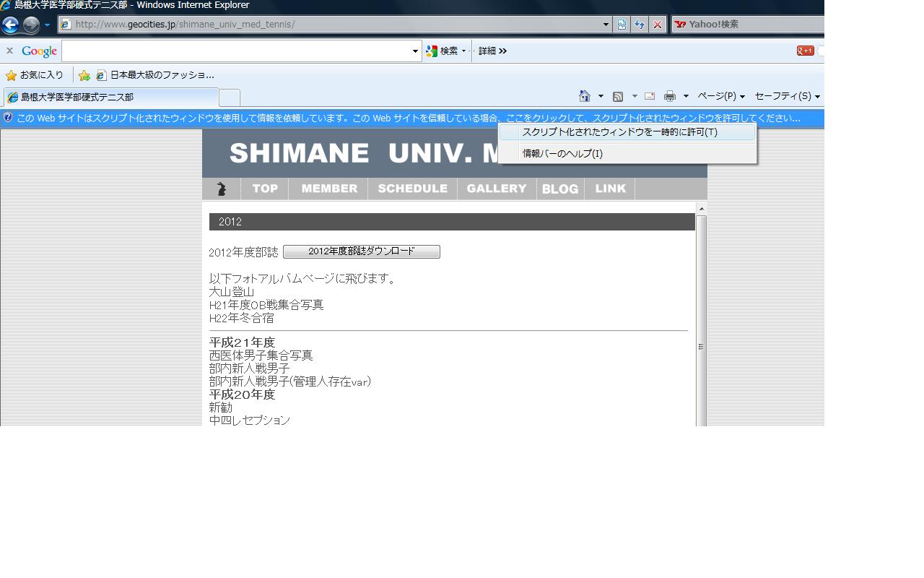Click the rabbit icon in site navigation
The height and width of the screenshot is (578, 924).
(222, 189)
